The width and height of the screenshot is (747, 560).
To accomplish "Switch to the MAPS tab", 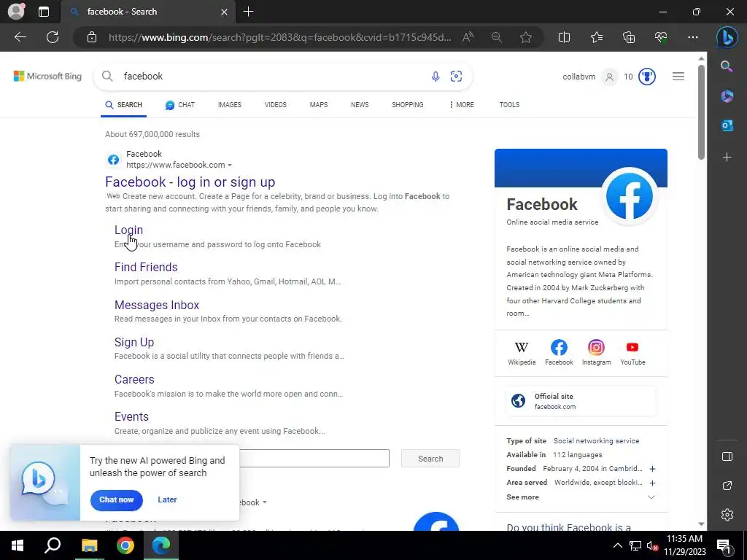I will pos(319,105).
